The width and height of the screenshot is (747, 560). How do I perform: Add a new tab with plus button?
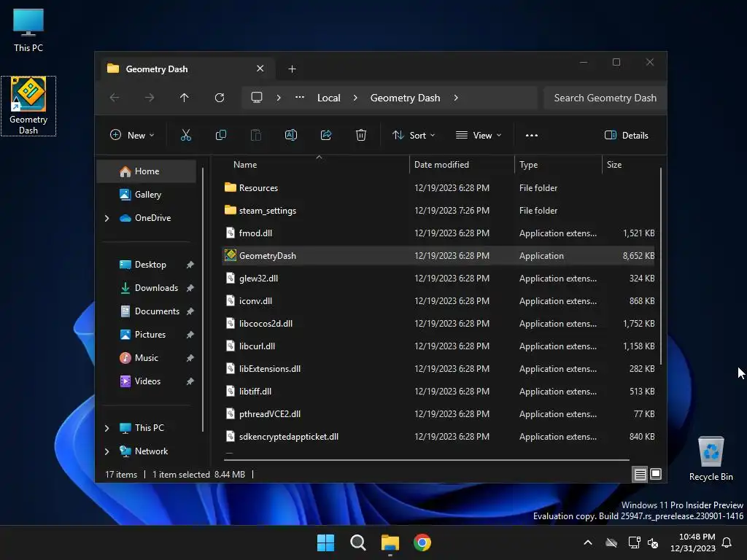tap(292, 69)
